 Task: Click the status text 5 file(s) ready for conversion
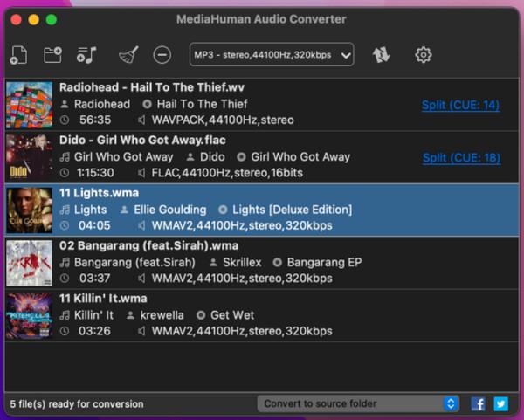pos(77,404)
